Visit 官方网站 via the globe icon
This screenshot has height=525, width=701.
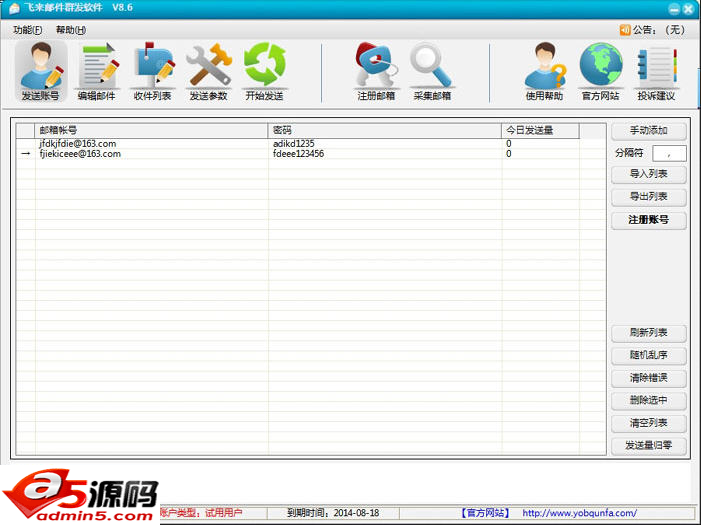click(x=601, y=71)
